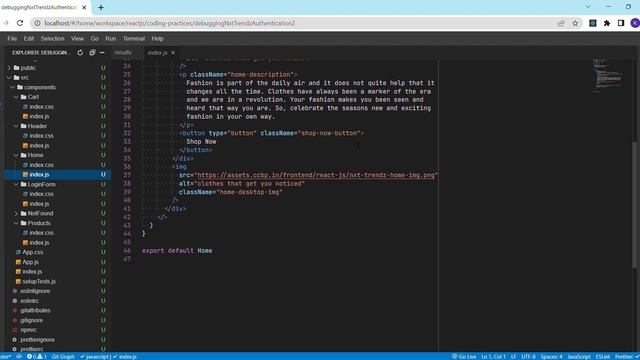Open the Selection menu
Image resolution: width=640 pixels, height=360 pixels.
(52, 38)
